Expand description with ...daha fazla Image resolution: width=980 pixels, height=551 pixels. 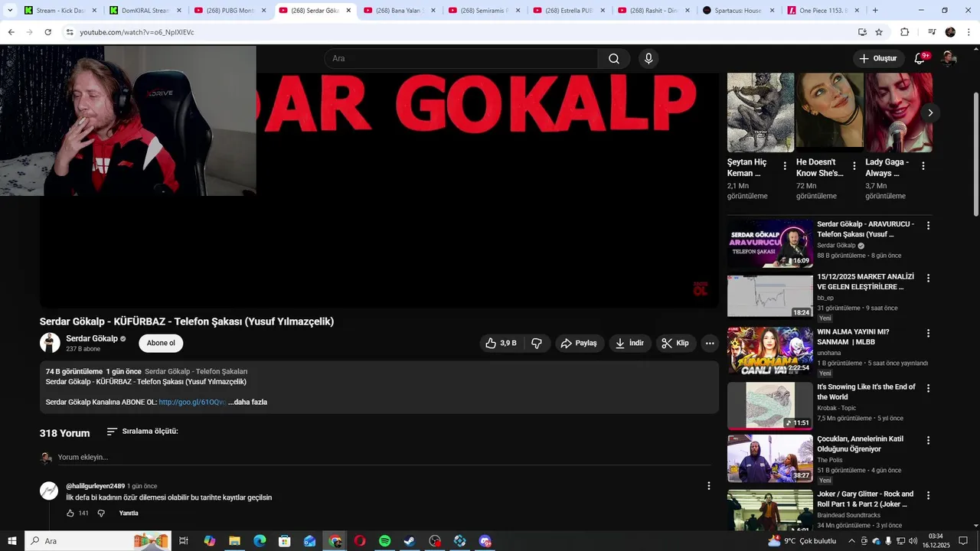click(x=247, y=403)
